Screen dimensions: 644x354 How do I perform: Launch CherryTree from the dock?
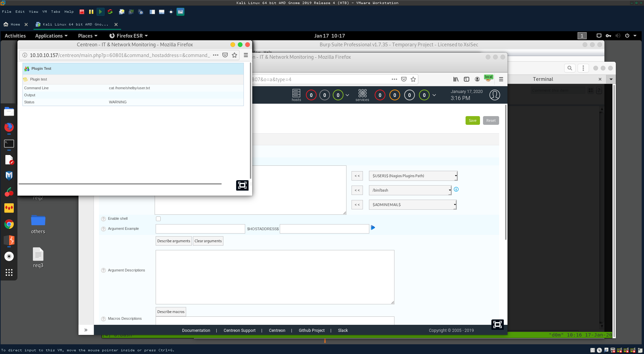9,192
